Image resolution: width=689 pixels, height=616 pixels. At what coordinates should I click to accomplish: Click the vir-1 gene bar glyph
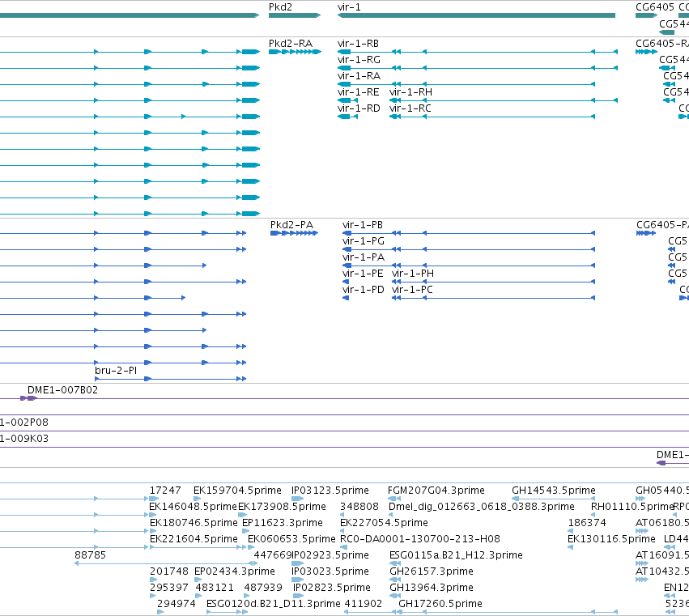point(476,16)
